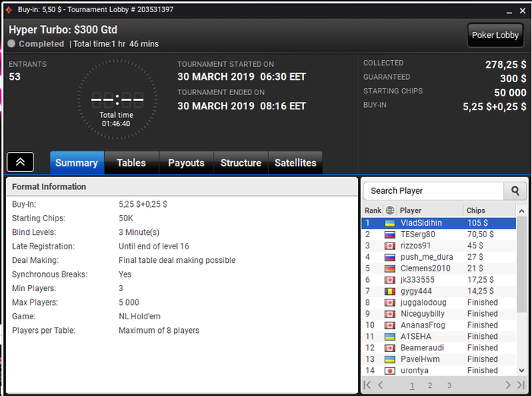This screenshot has width=532, height=396.
Task: Click the partypoker diamond logo icon
Action: [9, 10]
